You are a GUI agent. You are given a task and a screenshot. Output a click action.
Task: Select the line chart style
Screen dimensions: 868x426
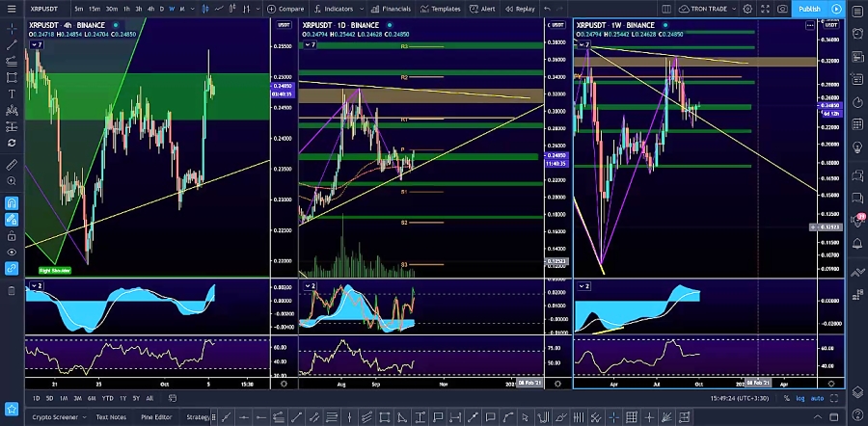tap(219, 9)
